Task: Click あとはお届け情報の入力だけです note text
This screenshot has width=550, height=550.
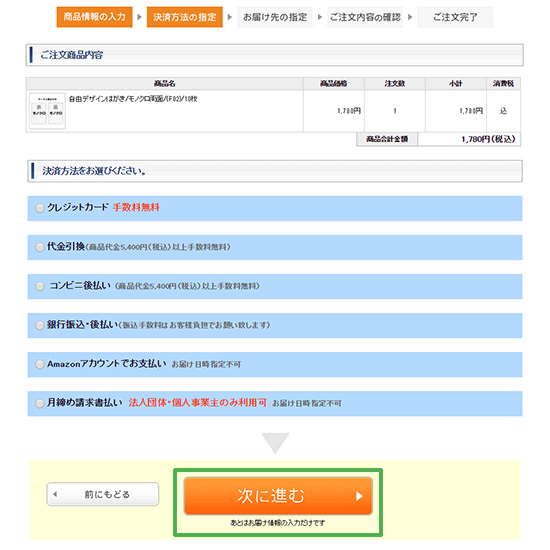Action: click(x=277, y=523)
